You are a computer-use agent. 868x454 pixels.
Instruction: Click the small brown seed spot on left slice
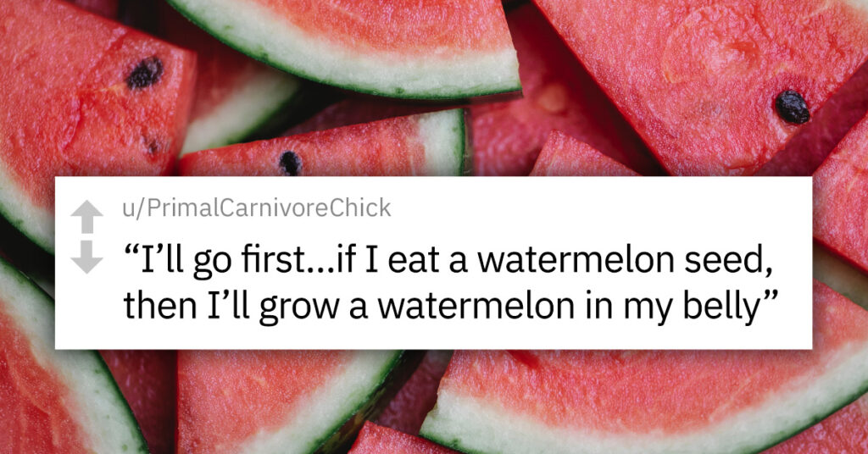152,145
